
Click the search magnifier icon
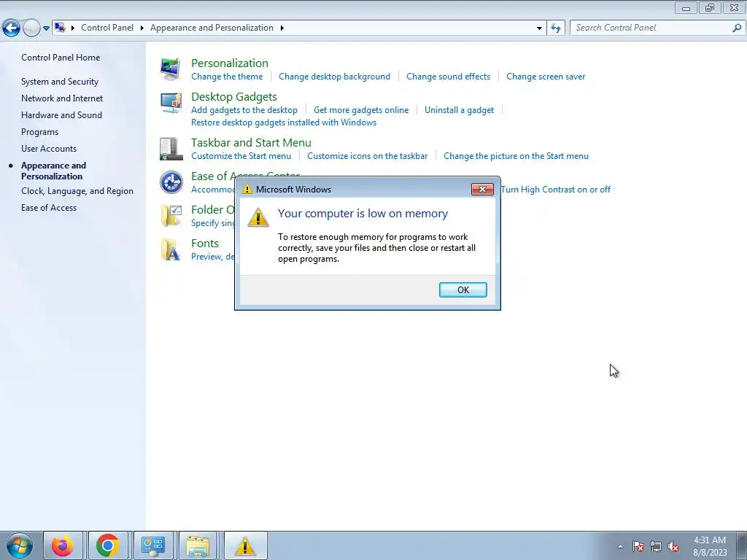(737, 28)
